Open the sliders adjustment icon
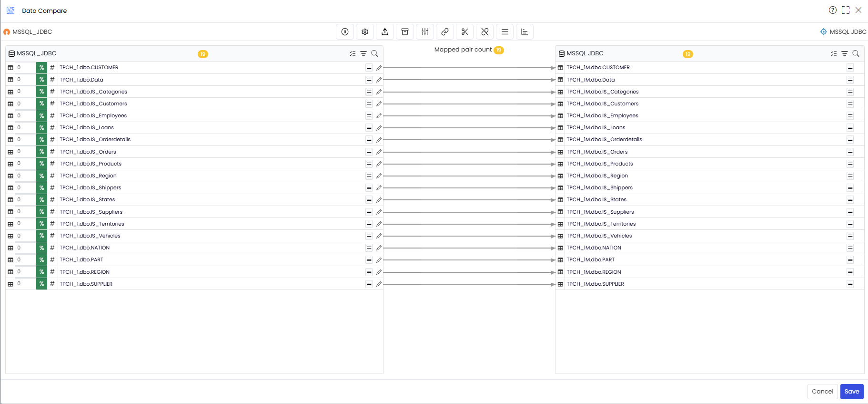 (425, 32)
